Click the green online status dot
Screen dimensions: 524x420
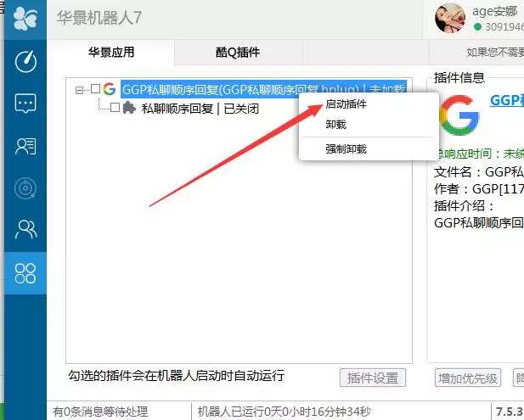tap(478, 26)
